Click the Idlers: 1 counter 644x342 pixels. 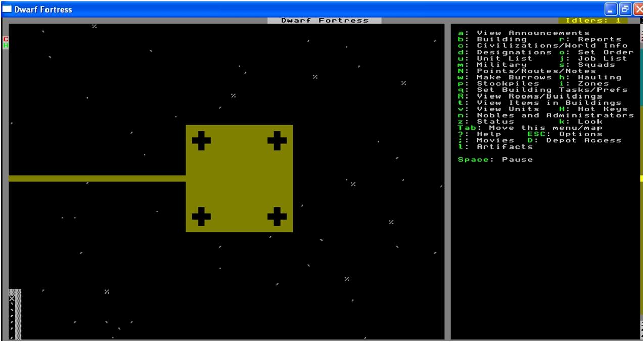pyautogui.click(x=593, y=21)
